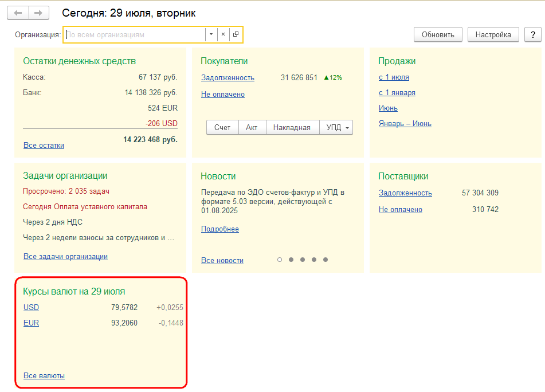Open Все остатки link
Viewport: 545px width, 392px height.
point(44,145)
